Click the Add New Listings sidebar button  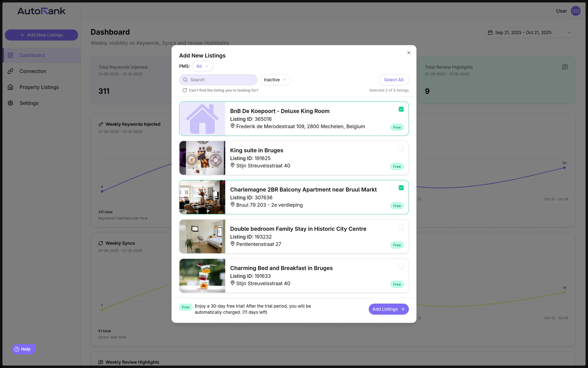[42, 35]
